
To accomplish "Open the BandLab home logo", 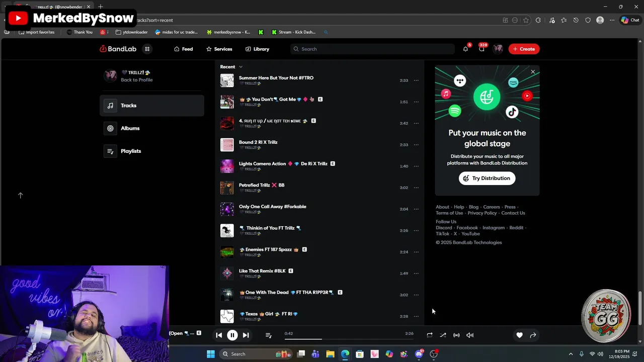I will click(118, 49).
